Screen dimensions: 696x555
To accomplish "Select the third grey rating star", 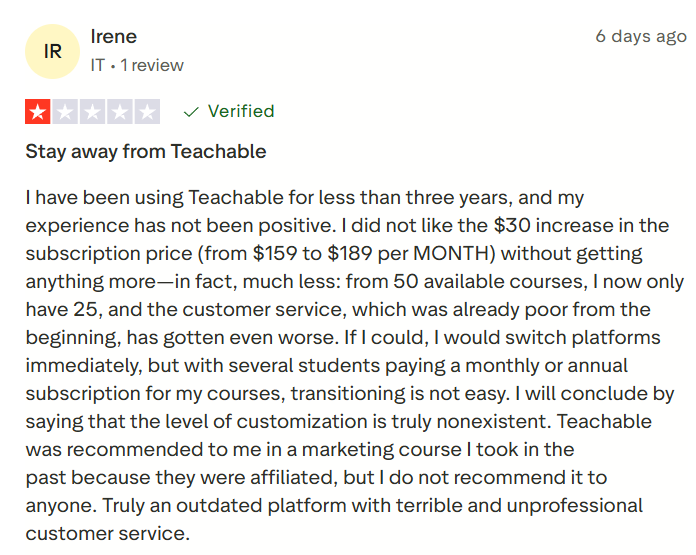I will tap(92, 112).
